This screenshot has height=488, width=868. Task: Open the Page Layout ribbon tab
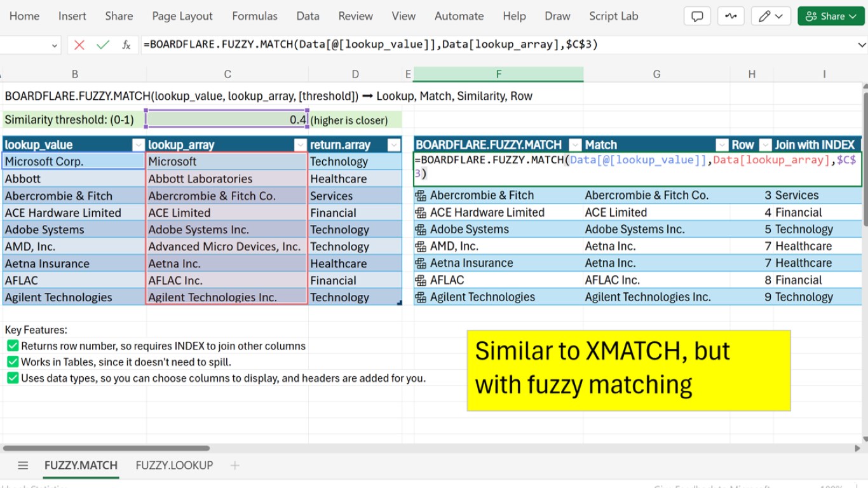[182, 17]
